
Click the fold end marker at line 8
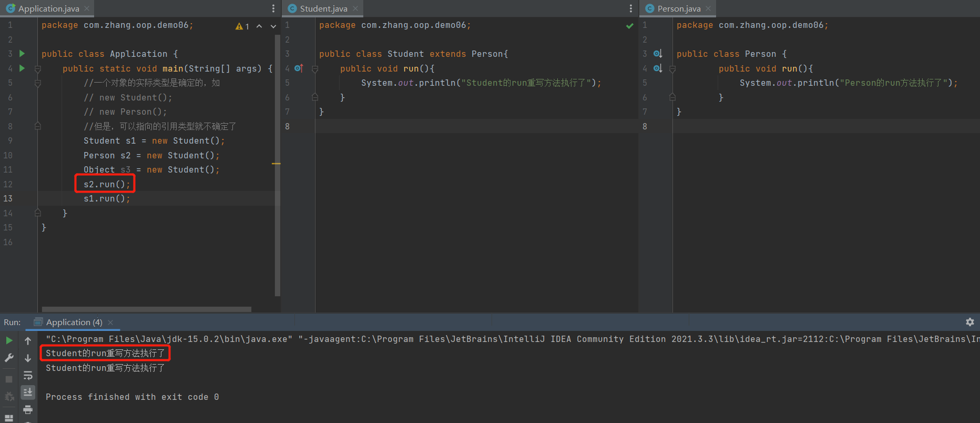click(38, 126)
